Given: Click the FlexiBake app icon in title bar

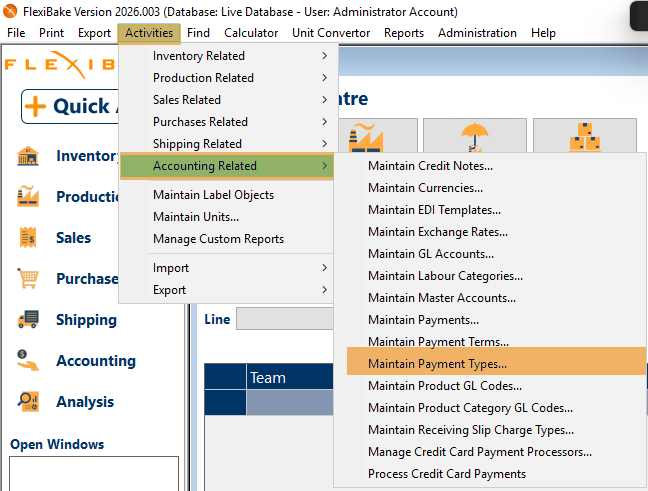Looking at the screenshot, I should [10, 11].
